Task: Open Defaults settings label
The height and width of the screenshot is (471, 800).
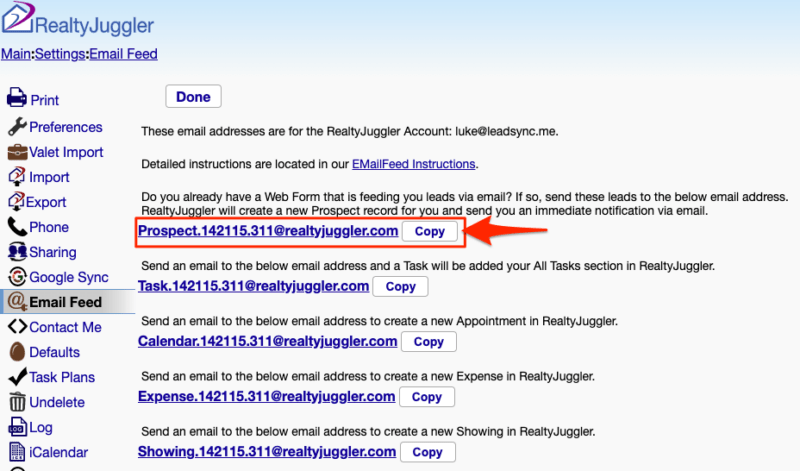Action: 55,352
